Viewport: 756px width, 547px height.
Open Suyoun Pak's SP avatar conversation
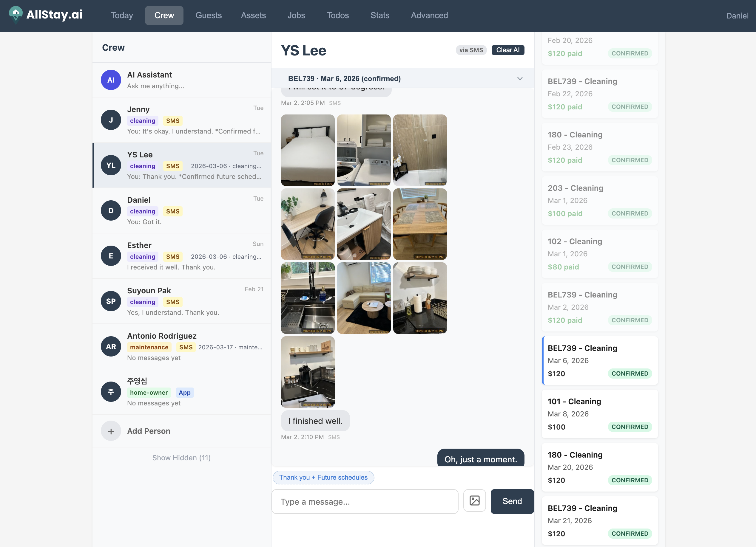pyautogui.click(x=111, y=301)
